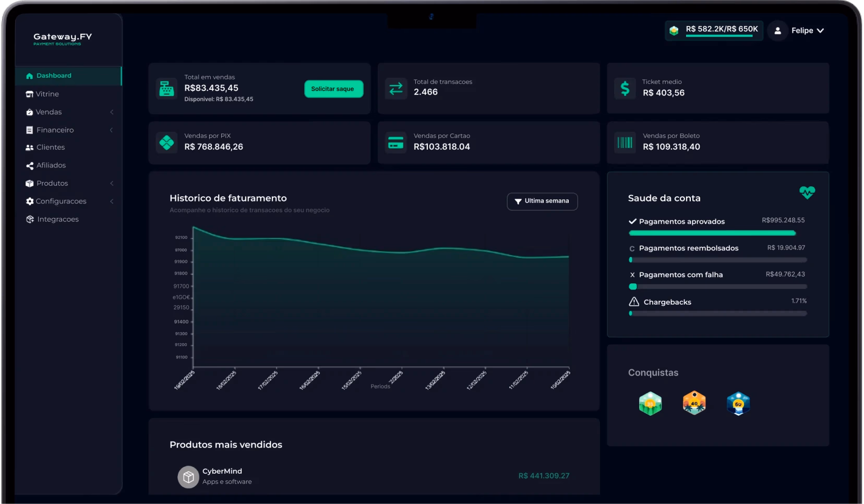Click the Solicitar saque button
This screenshot has width=864, height=504.
[333, 89]
